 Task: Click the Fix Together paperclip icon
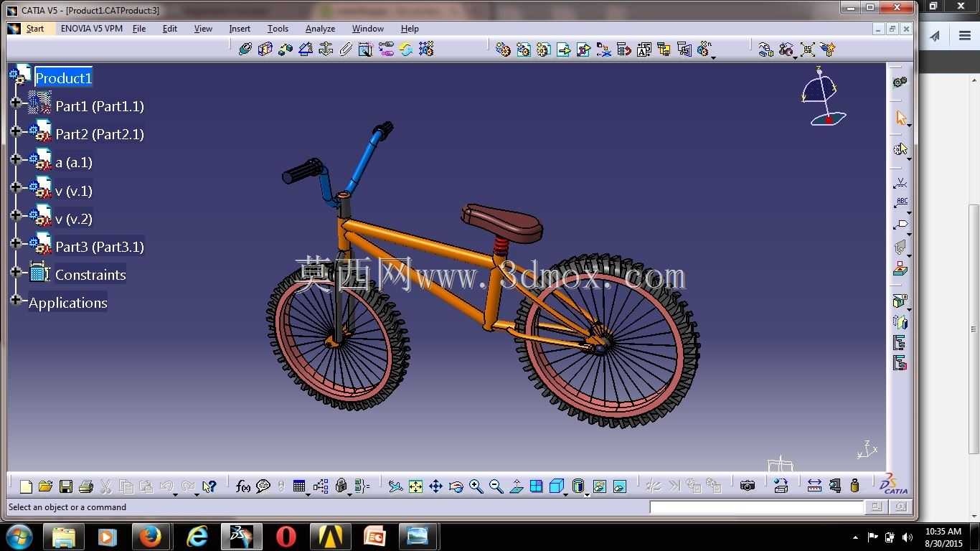point(346,49)
